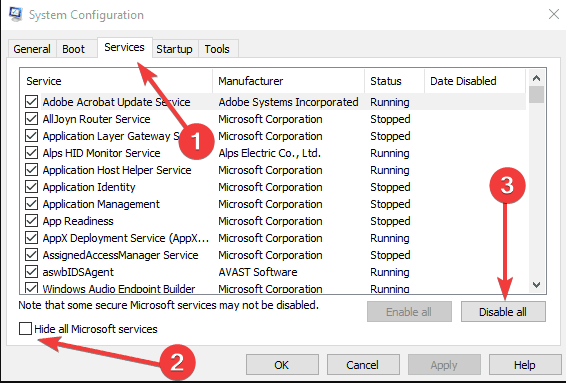Click the Date Disabled column header

point(475,81)
